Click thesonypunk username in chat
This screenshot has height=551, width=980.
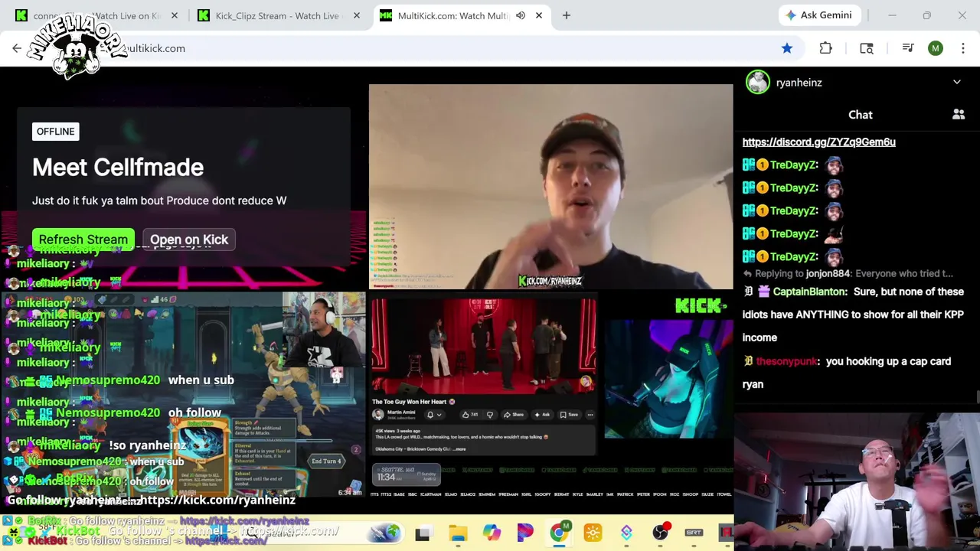click(x=786, y=361)
